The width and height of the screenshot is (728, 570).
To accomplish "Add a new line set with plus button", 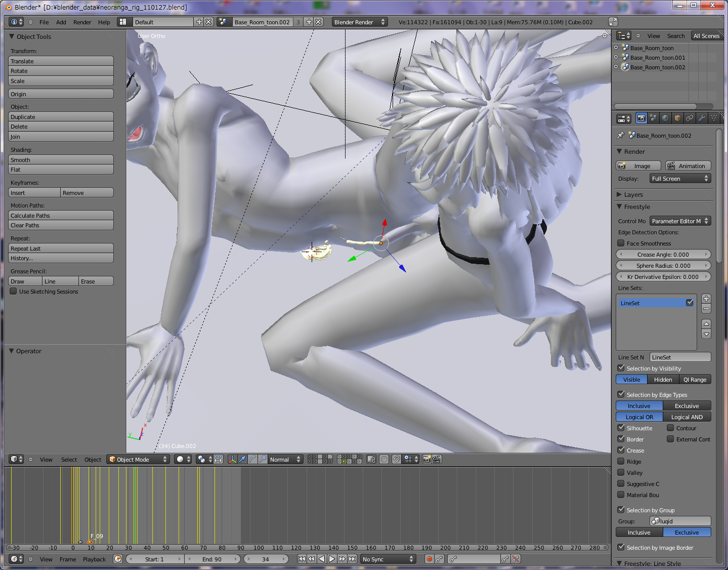I will pos(706,299).
